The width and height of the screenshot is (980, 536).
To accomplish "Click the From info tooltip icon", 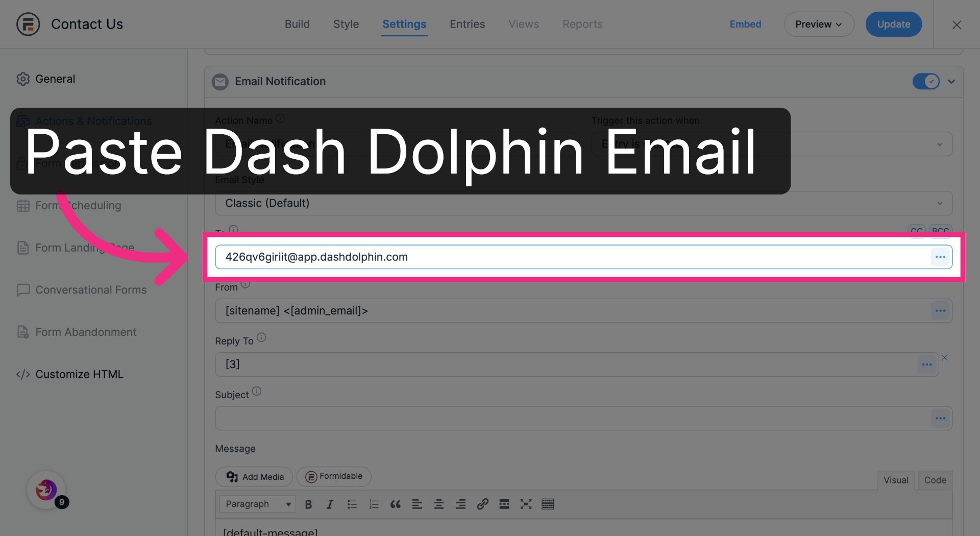I will 246,284.
